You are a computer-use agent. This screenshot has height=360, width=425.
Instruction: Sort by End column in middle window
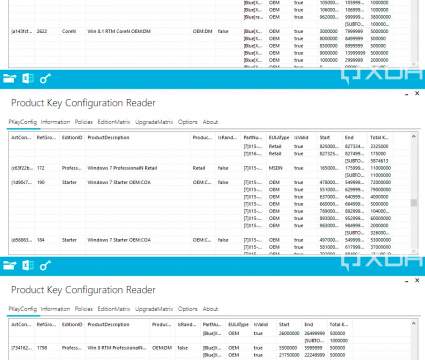coord(349,137)
